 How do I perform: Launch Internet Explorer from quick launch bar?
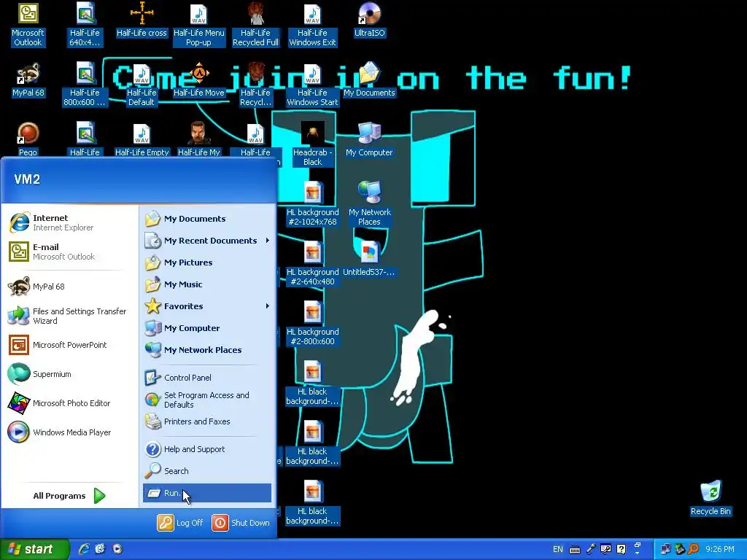pos(84,549)
